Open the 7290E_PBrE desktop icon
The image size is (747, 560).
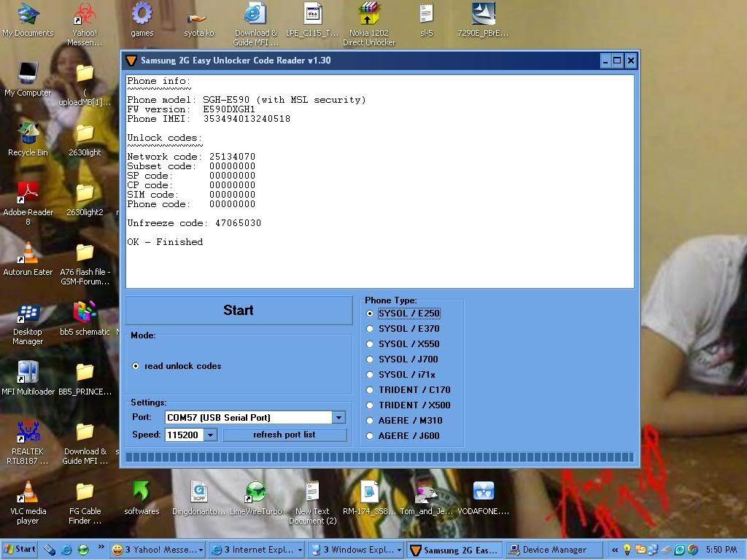coord(483,20)
